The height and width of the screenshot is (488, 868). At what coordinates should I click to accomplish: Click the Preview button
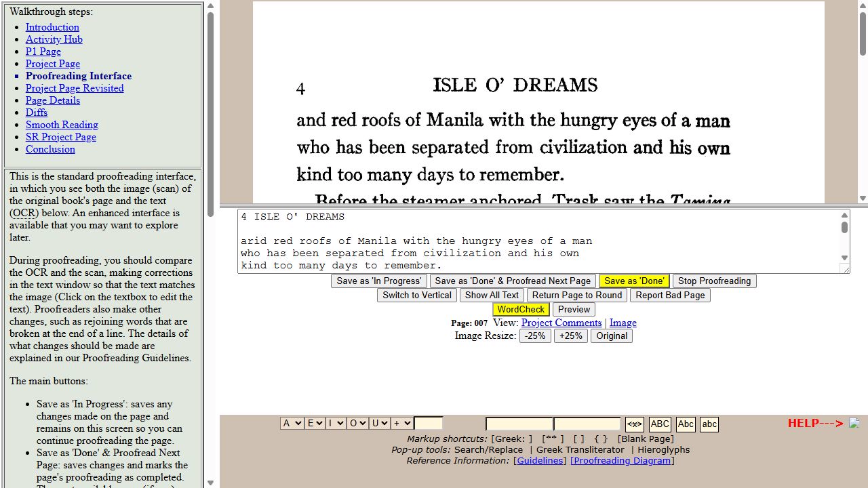574,310
